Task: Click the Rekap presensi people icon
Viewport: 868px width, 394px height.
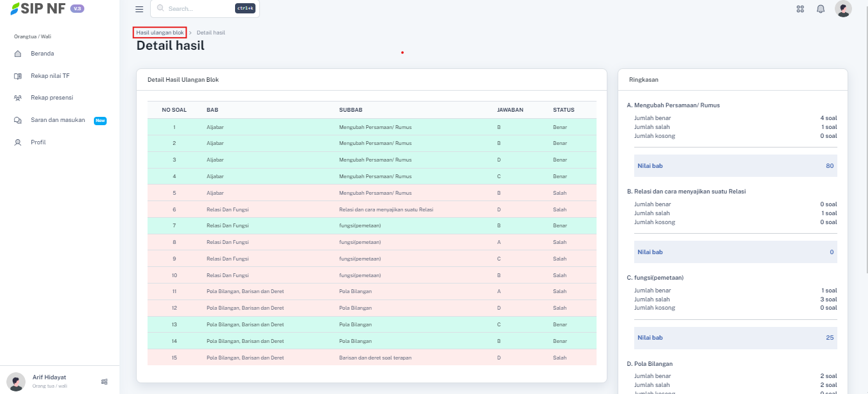Action: 18,98
